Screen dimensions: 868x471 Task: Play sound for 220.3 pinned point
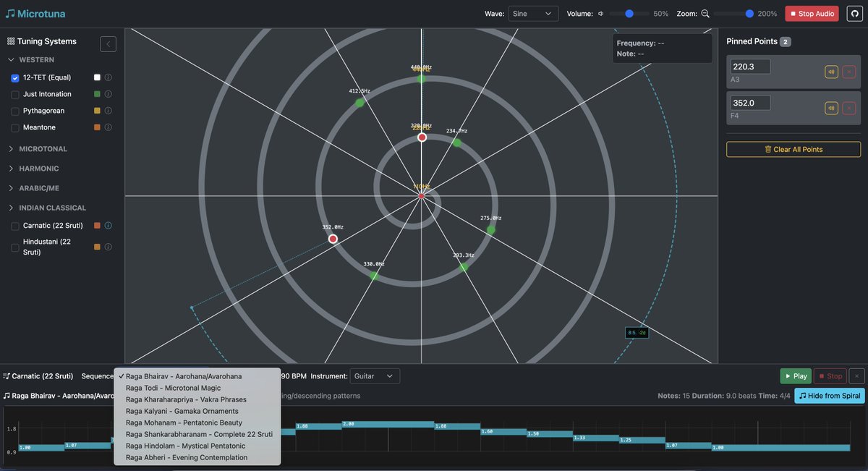[832, 72]
